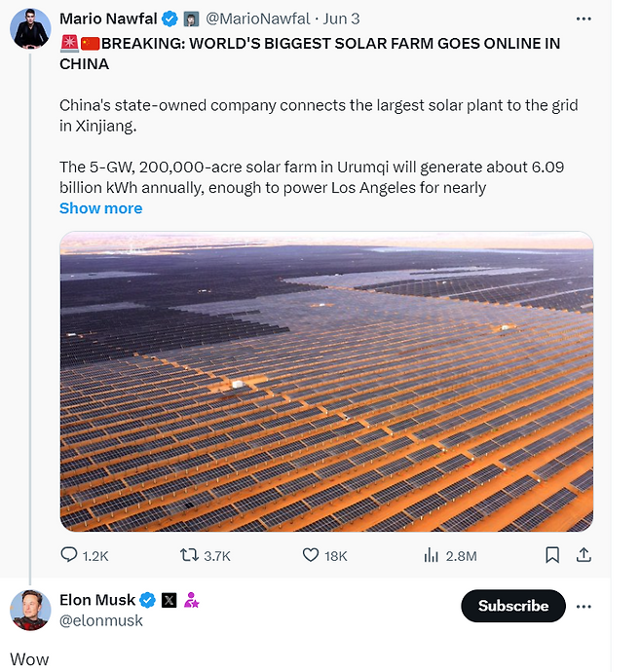
Task: Open the reply icon showing 1.2K
Action: (68, 555)
